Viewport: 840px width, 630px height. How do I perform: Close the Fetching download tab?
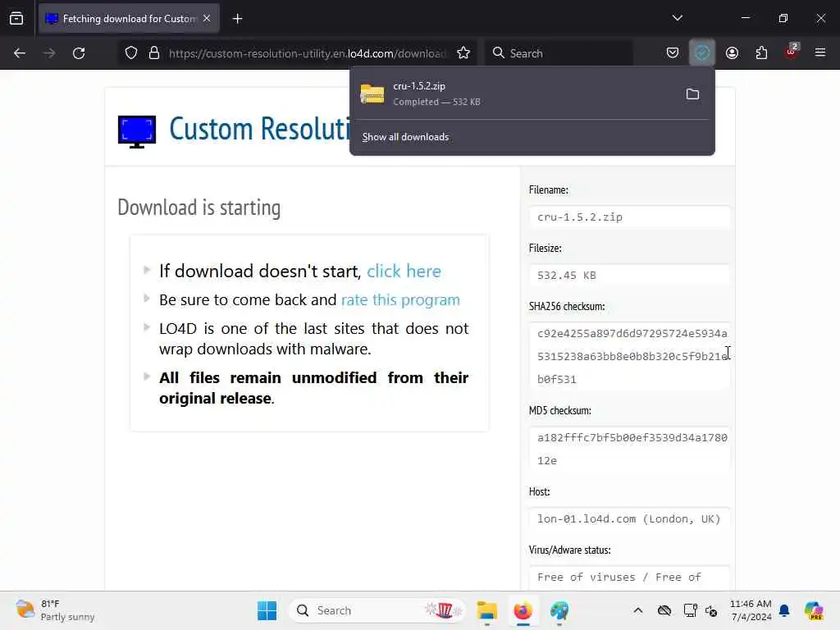pyautogui.click(x=207, y=19)
